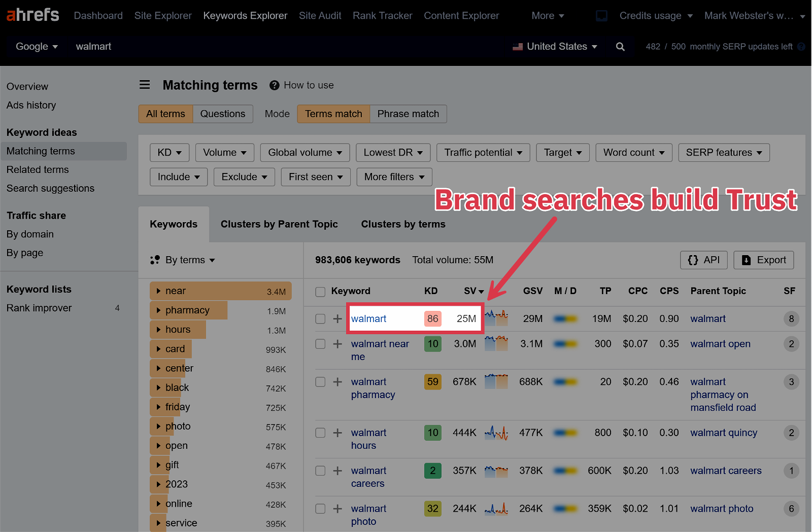Expand the pharmacy term group
This screenshot has width=812, height=532.
click(x=159, y=310)
